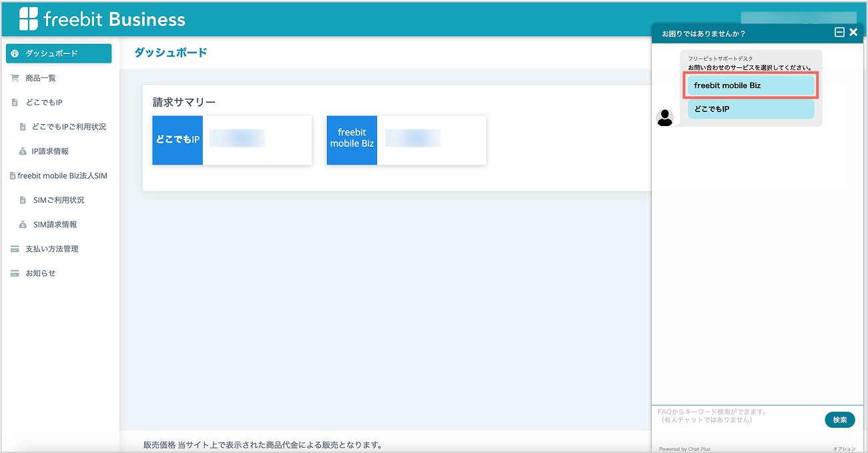Click the document icon beside SIMご利用状況

point(23,200)
